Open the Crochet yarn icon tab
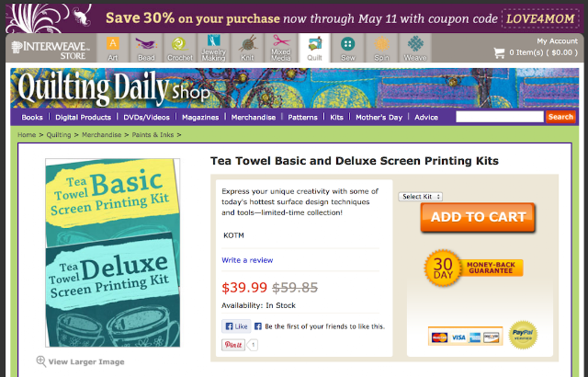Image resolution: width=588 pixels, height=377 pixels. (x=180, y=49)
